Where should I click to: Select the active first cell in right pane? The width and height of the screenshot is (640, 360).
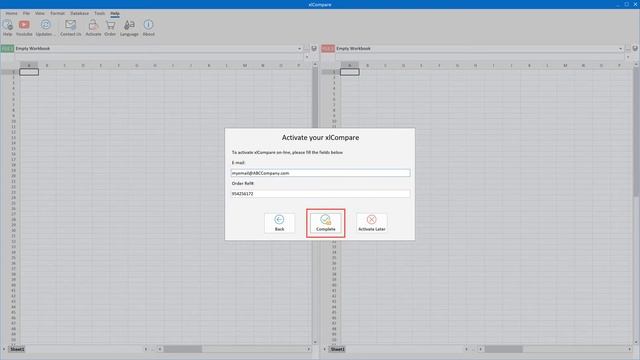[350, 72]
